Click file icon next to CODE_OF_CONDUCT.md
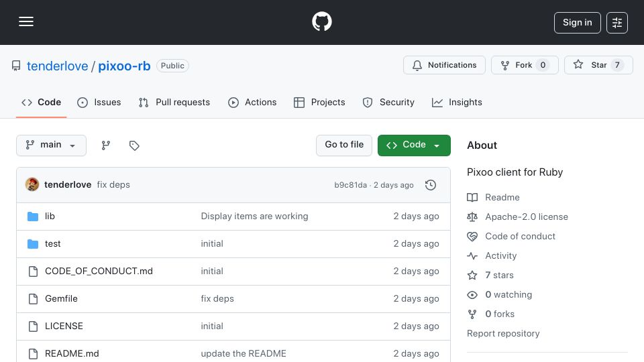Image resolution: width=644 pixels, height=362 pixels. (33, 271)
